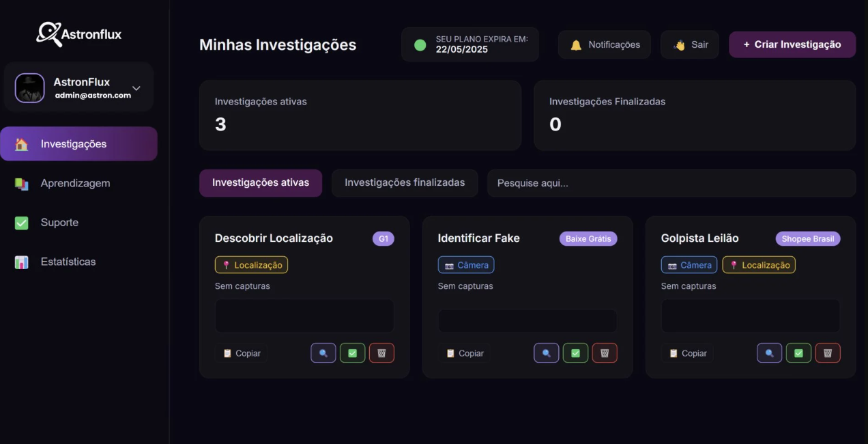This screenshot has width=868, height=444.
Task: Click Criar Investigação
Action: pos(792,44)
